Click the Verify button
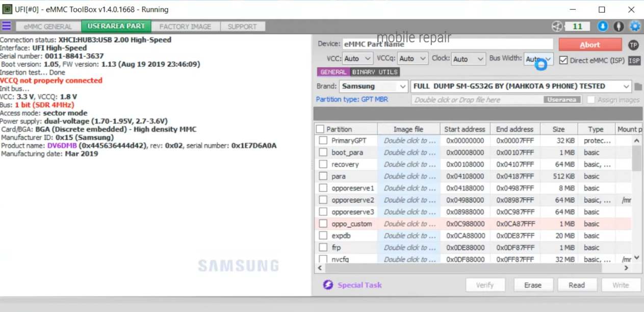This screenshot has width=644, height=312. pyautogui.click(x=485, y=285)
